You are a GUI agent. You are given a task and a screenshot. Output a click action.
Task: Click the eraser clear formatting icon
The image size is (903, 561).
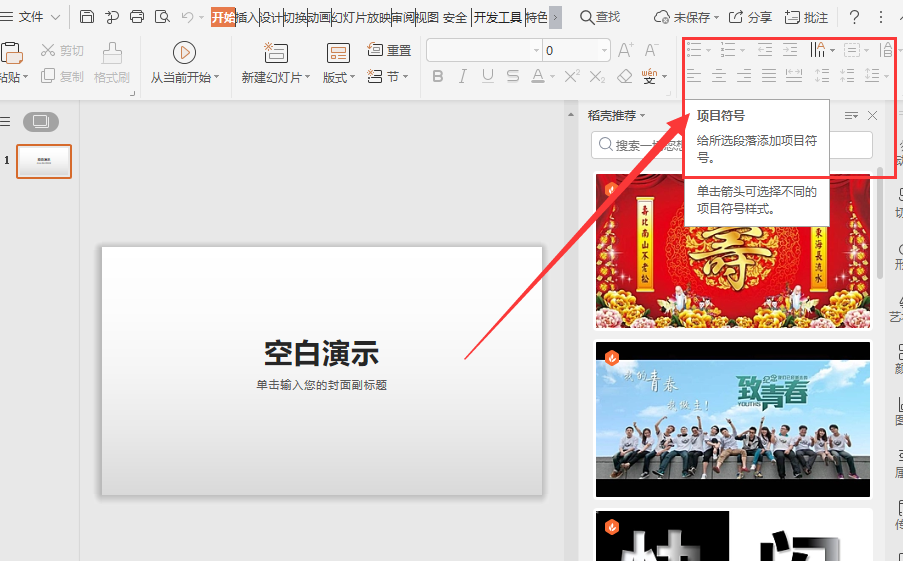625,77
